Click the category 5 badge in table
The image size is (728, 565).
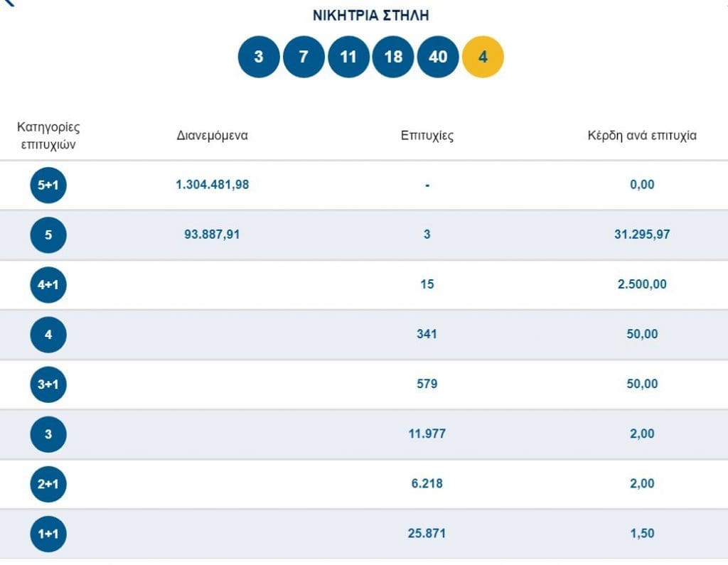pyautogui.click(x=48, y=235)
